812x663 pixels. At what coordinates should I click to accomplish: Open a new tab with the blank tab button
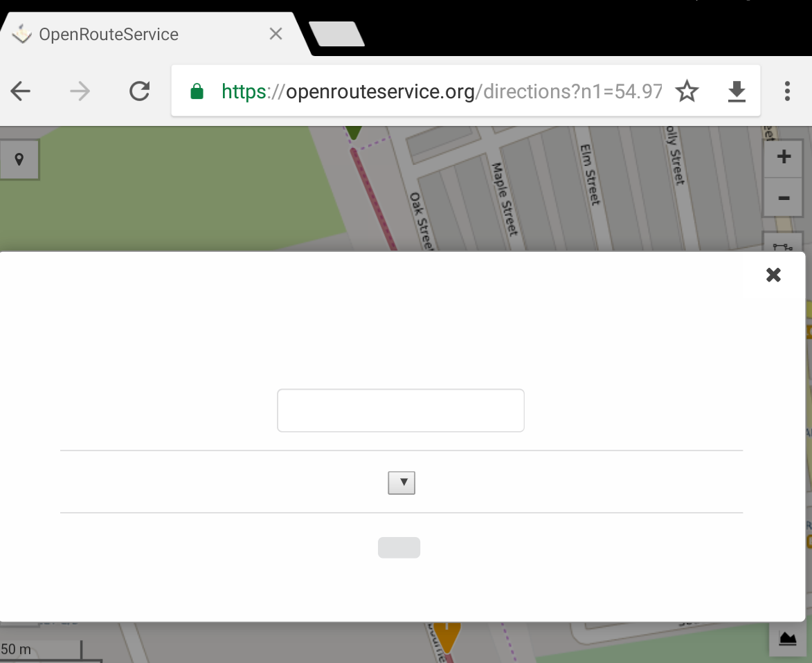(x=336, y=34)
